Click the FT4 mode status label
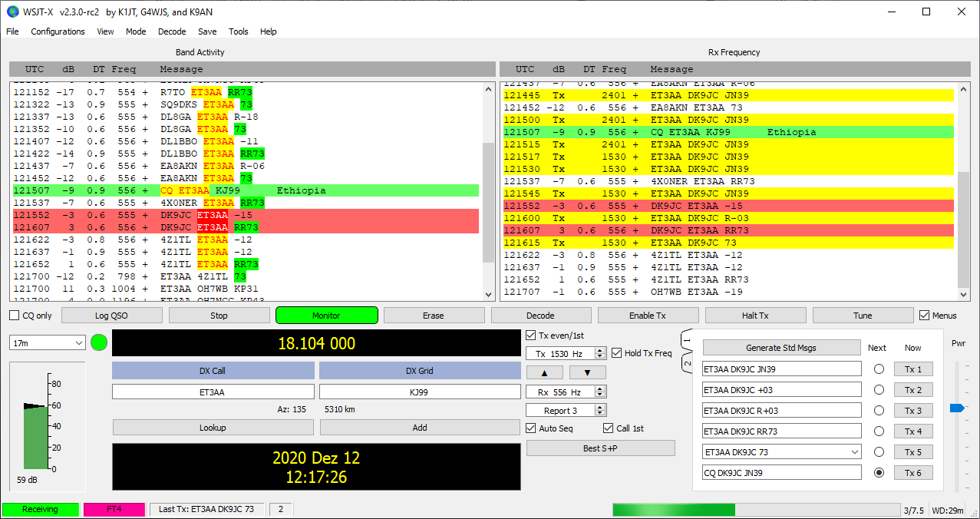Screen dimensions: 980x519 coord(114,509)
